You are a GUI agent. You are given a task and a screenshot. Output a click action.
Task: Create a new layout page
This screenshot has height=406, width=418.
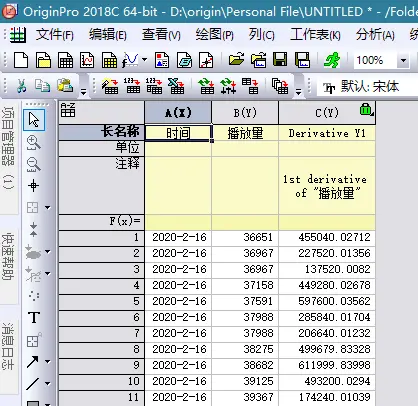tap(162, 60)
